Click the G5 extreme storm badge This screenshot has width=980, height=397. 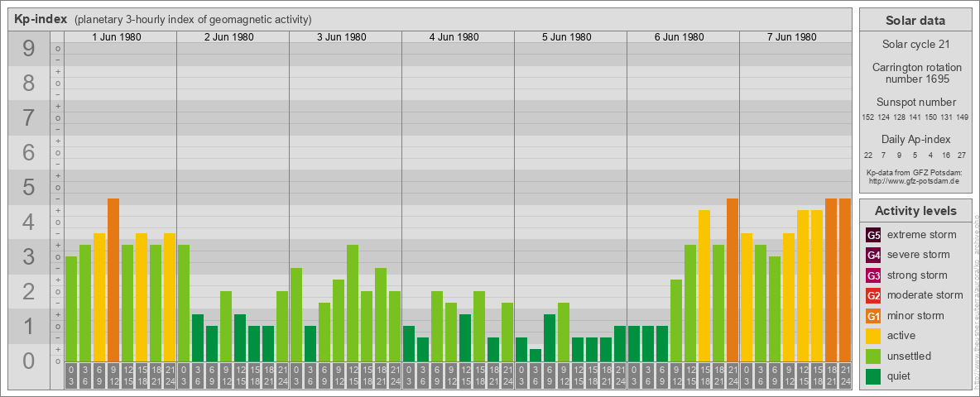pyautogui.click(x=873, y=235)
